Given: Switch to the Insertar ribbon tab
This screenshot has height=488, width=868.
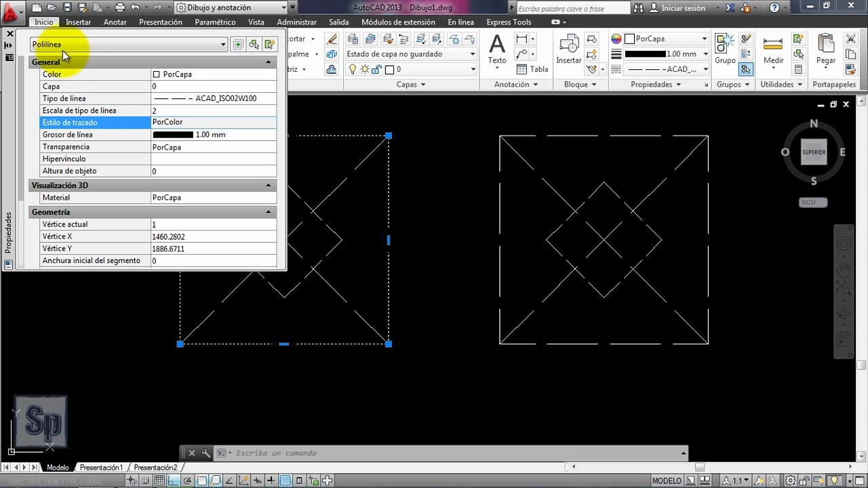Looking at the screenshot, I should pyautogui.click(x=79, y=22).
